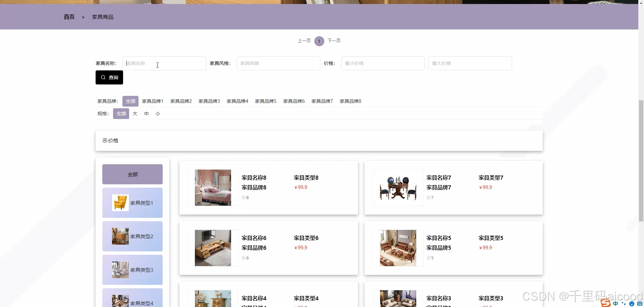Click 家具类型8 label on card
This screenshot has height=307, width=644.
306,178
